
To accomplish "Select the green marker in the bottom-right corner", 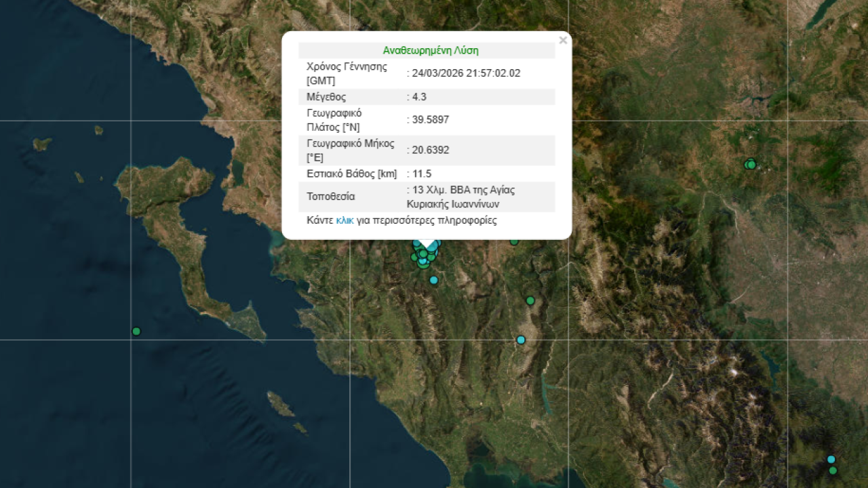I will tap(833, 470).
